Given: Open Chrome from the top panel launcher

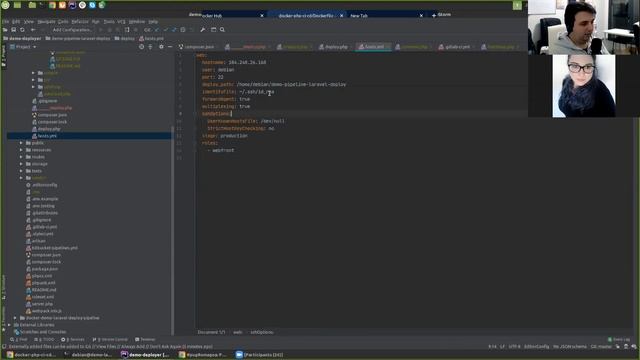Looking at the screenshot, I should (x=52, y=5).
